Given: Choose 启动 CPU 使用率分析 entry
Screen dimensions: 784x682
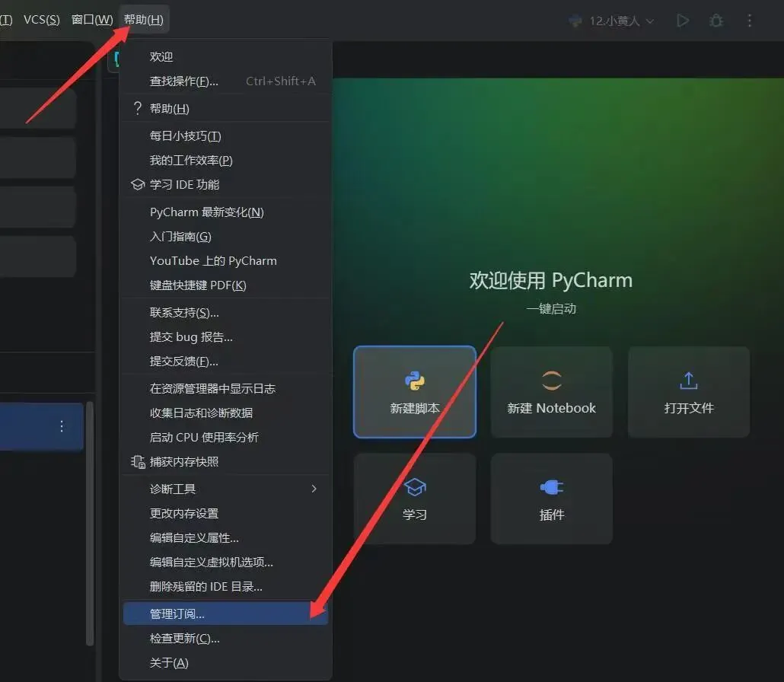Looking at the screenshot, I should (225, 438).
